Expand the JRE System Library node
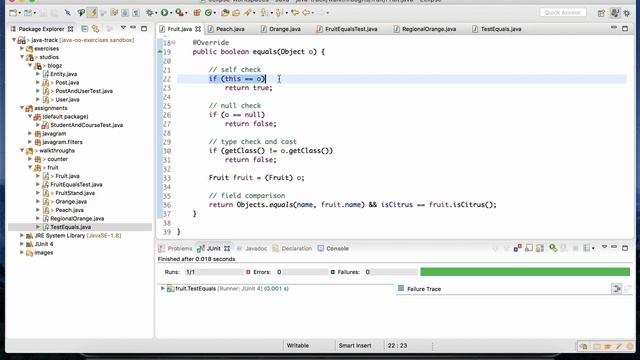Screen dimensions: 640x360 click(22, 236)
